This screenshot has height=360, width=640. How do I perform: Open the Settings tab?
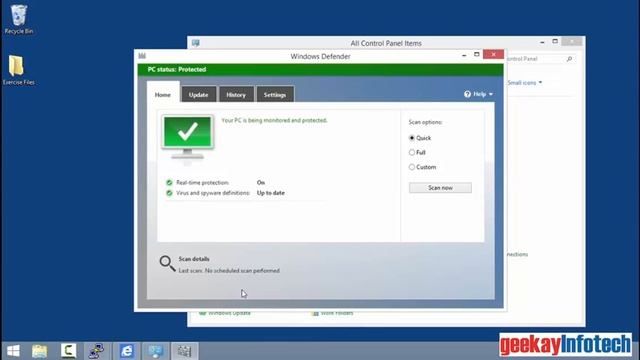pyautogui.click(x=275, y=95)
